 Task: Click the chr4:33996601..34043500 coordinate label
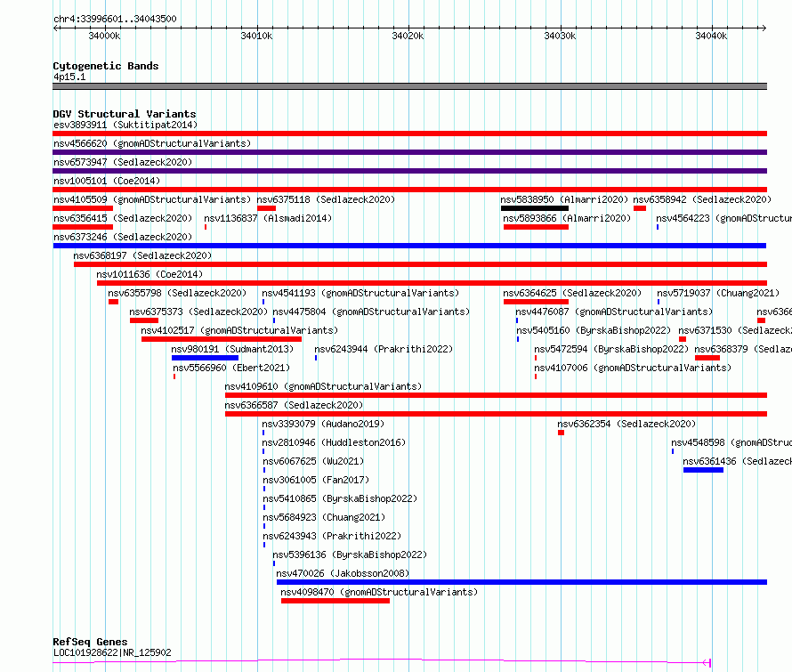point(115,19)
